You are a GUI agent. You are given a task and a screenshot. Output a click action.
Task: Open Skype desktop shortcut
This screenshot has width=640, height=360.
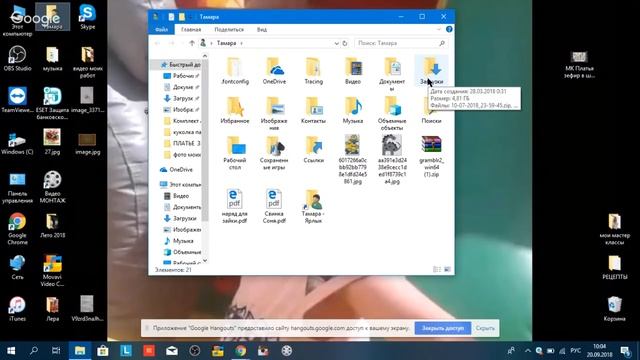coord(87,16)
